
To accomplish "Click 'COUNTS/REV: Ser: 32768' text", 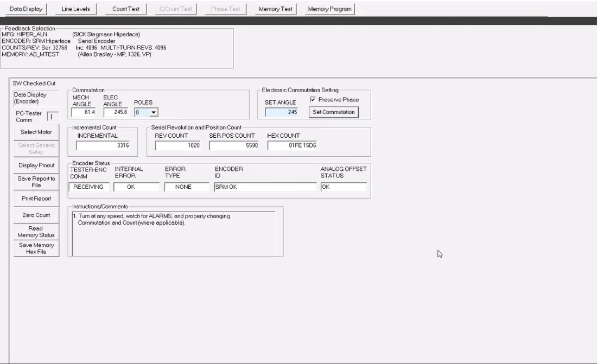I will point(34,48).
